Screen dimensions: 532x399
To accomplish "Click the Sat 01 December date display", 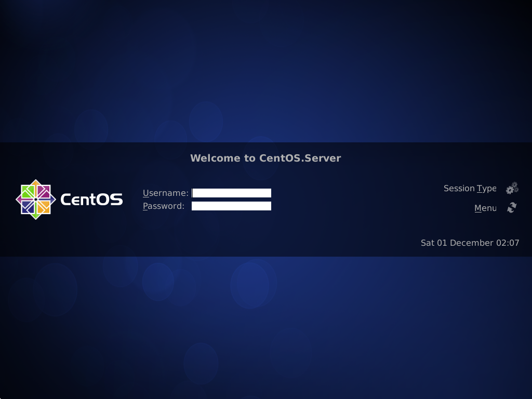I will tap(470, 243).
